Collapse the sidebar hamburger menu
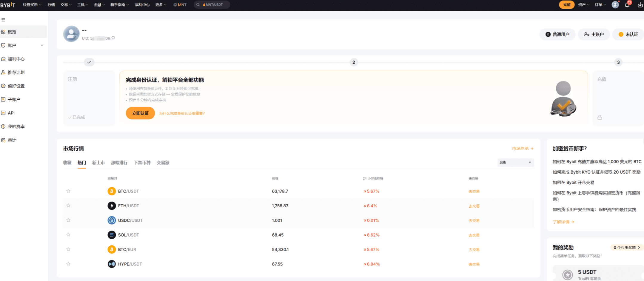The width and height of the screenshot is (644, 281). [x=3, y=20]
